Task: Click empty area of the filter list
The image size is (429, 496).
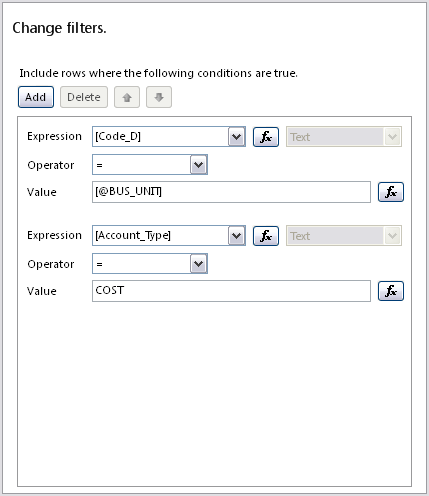Action: point(214,393)
